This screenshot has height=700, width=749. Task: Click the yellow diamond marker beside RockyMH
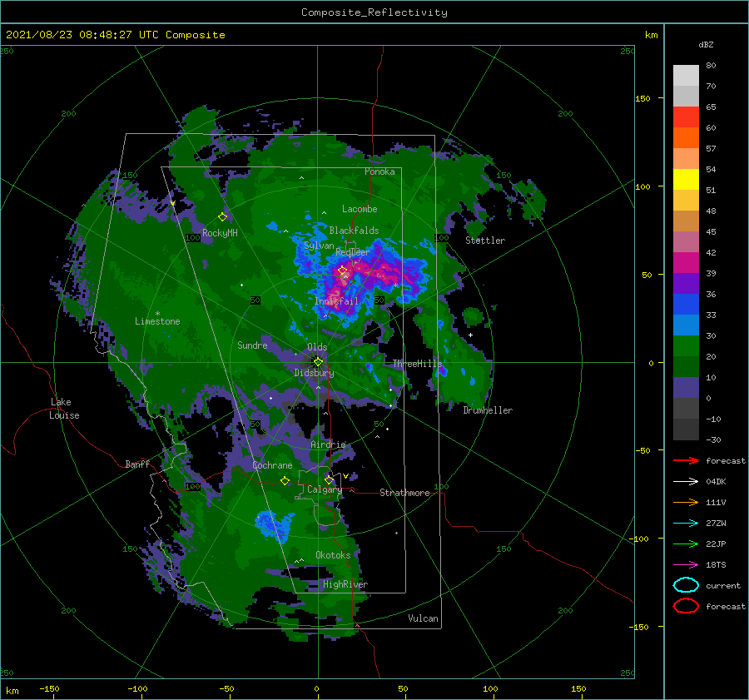(x=222, y=216)
